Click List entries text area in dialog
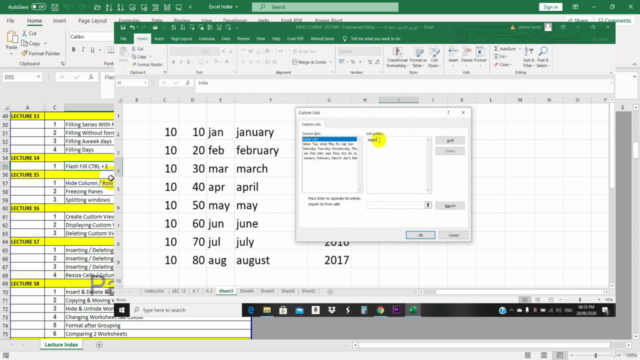This screenshot has height=360, width=640. (397, 165)
